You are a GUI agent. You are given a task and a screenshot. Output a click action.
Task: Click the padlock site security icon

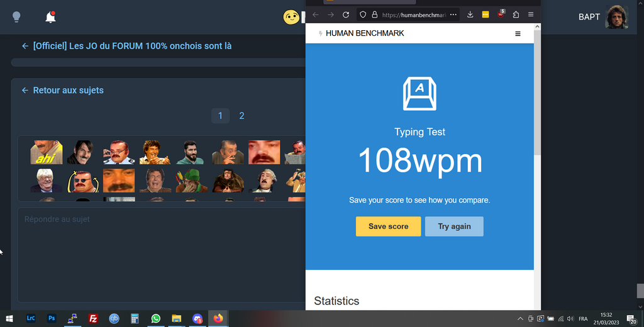pyautogui.click(x=374, y=14)
